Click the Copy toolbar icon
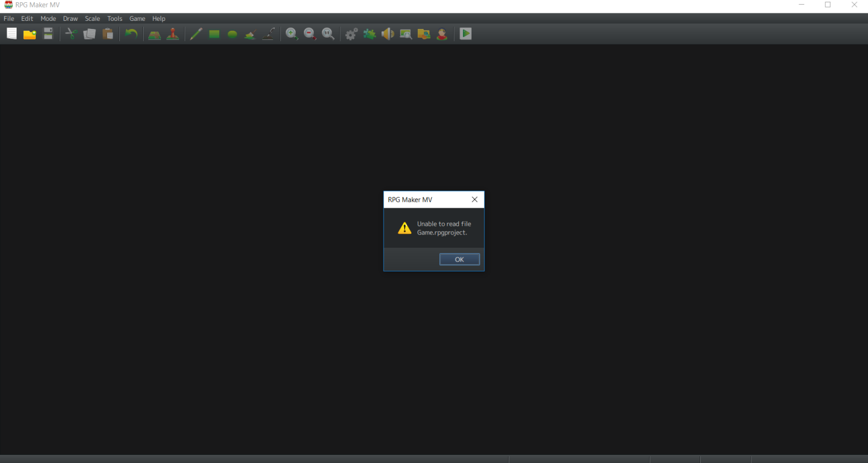 point(89,34)
